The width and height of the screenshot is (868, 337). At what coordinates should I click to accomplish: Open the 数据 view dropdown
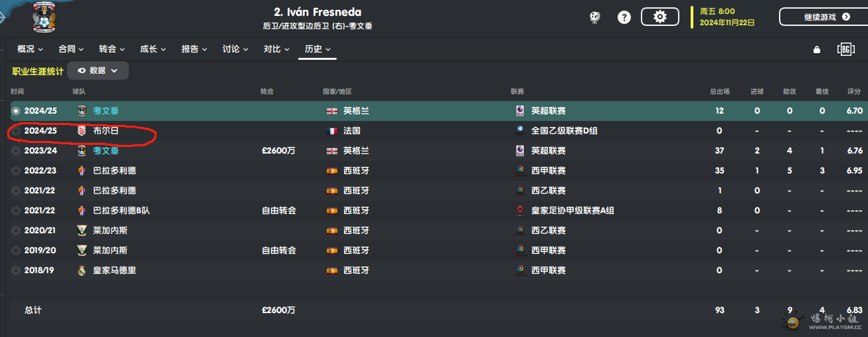point(98,70)
